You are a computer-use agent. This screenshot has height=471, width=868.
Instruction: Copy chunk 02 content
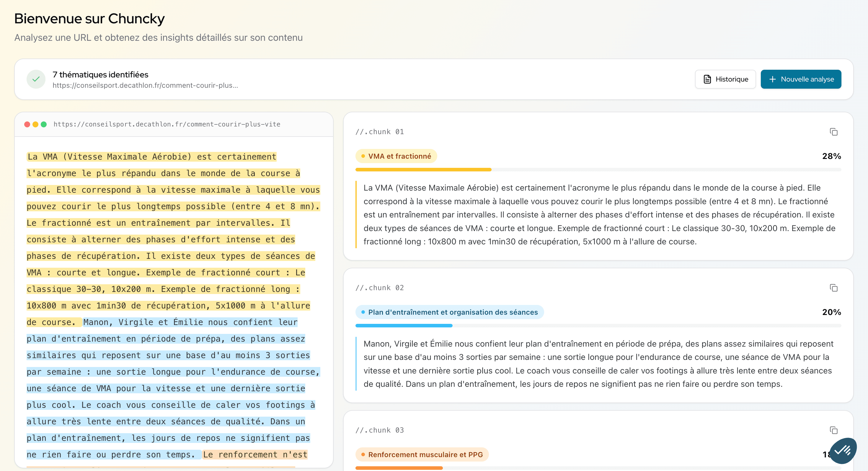tap(833, 288)
